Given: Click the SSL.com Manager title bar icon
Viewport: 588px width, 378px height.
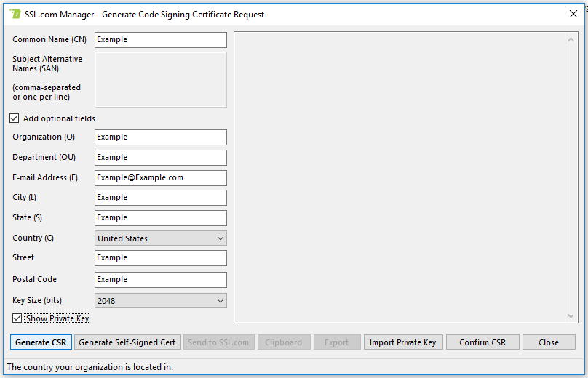Looking at the screenshot, I should pyautogui.click(x=14, y=14).
